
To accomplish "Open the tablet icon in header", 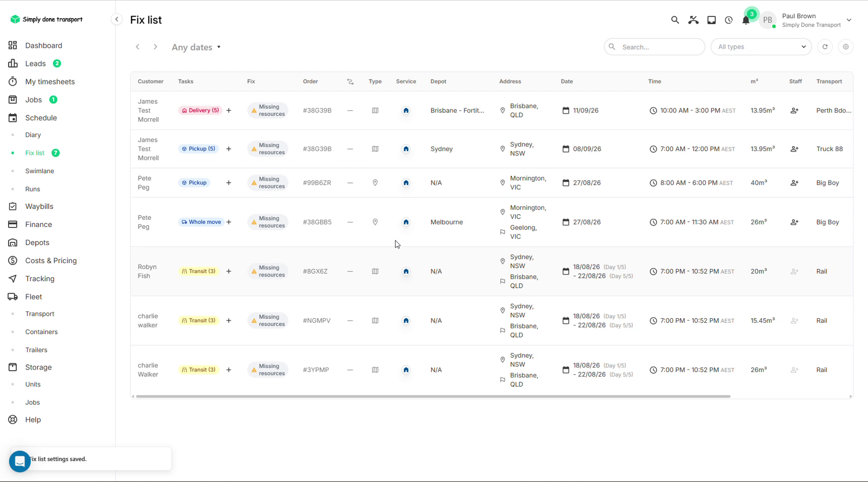I will coord(711,20).
